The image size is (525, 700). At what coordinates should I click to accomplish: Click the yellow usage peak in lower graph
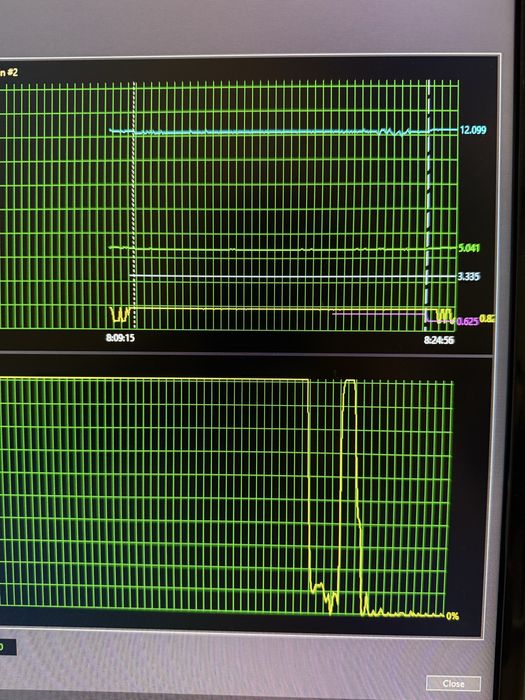(350, 382)
